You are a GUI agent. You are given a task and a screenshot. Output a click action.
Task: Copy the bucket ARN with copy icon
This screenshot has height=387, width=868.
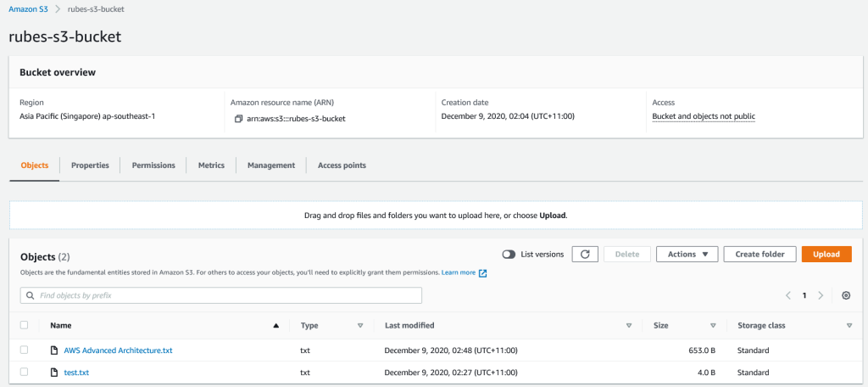coord(239,119)
